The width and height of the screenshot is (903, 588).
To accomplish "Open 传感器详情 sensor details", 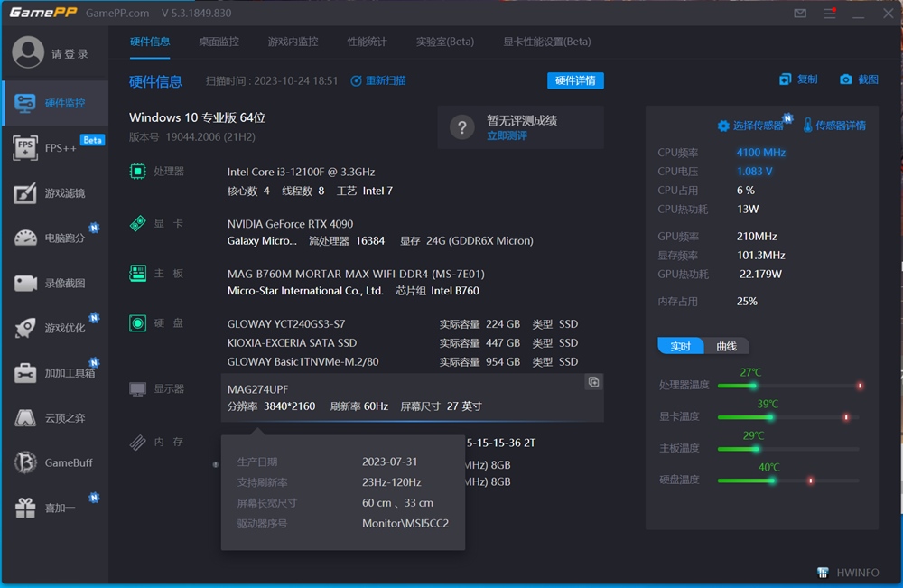I will [x=833, y=125].
